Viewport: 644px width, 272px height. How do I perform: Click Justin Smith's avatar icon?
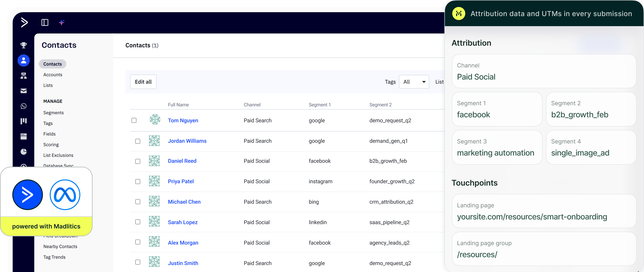154,262
